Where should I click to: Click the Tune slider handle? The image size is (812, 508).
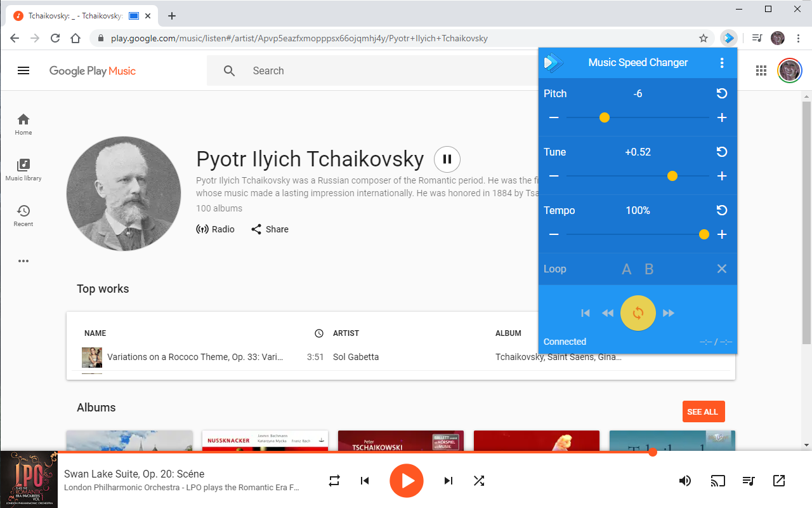point(672,176)
